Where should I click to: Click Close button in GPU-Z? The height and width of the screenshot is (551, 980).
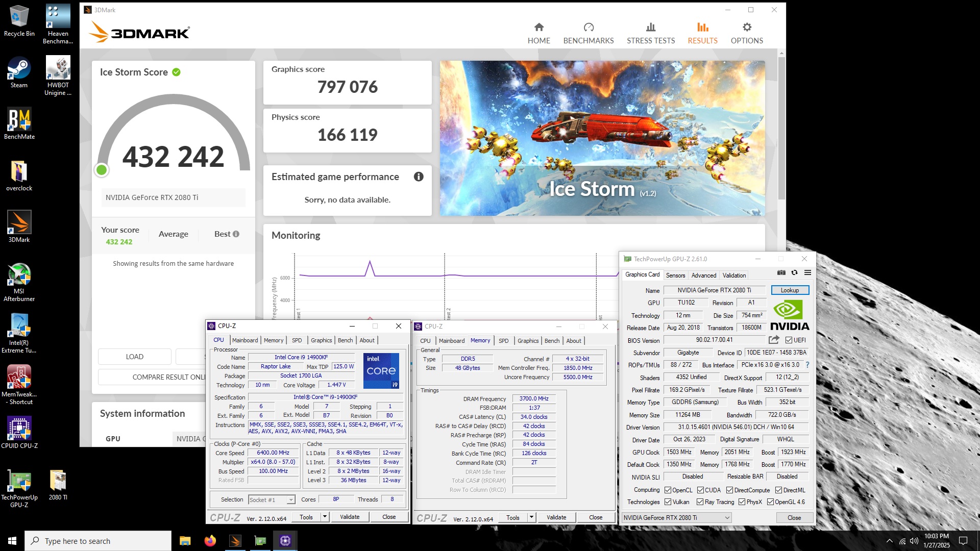[794, 517]
